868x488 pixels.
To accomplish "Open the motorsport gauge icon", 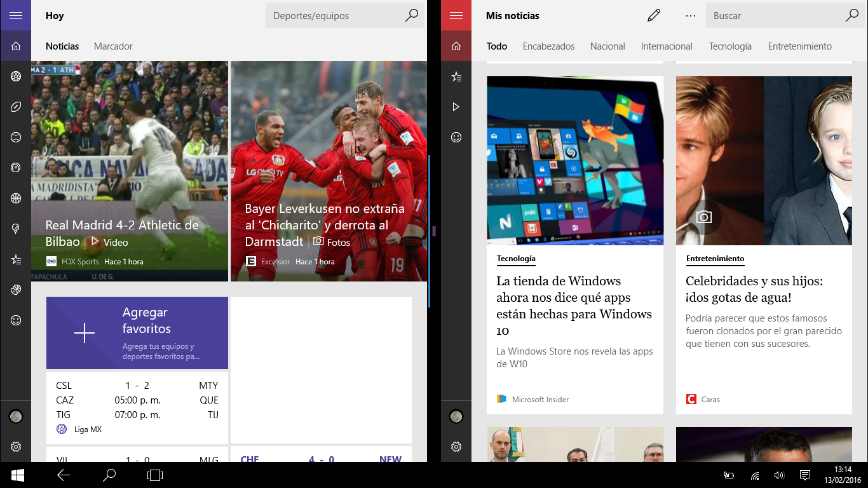I will pos(16,168).
